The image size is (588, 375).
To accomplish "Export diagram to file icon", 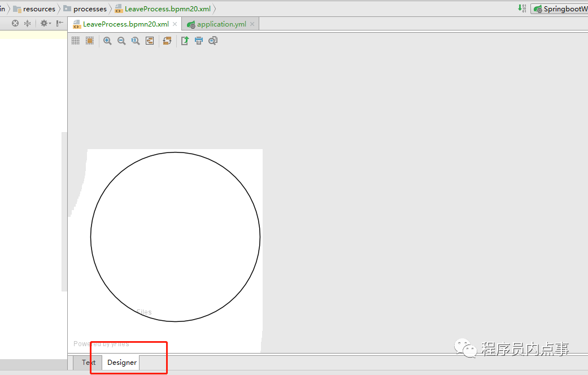I will point(185,41).
